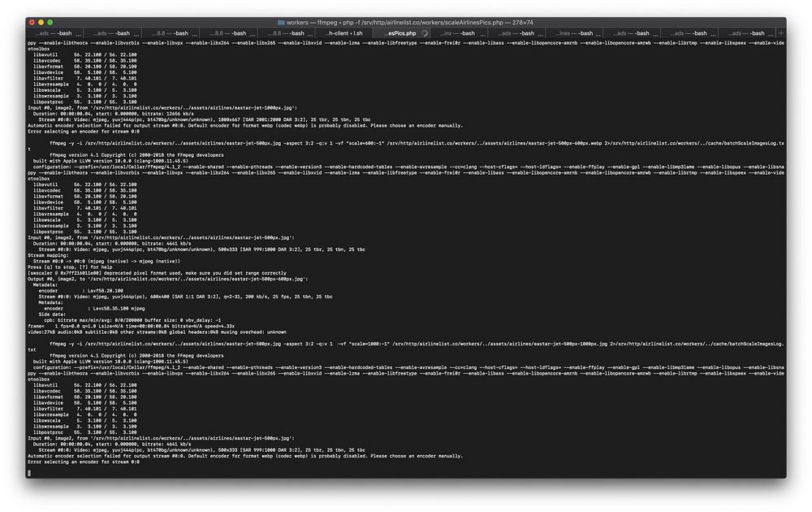The image size is (812, 512).
Task: Click the terminal cursor block at the prompt
Action: (x=29, y=473)
